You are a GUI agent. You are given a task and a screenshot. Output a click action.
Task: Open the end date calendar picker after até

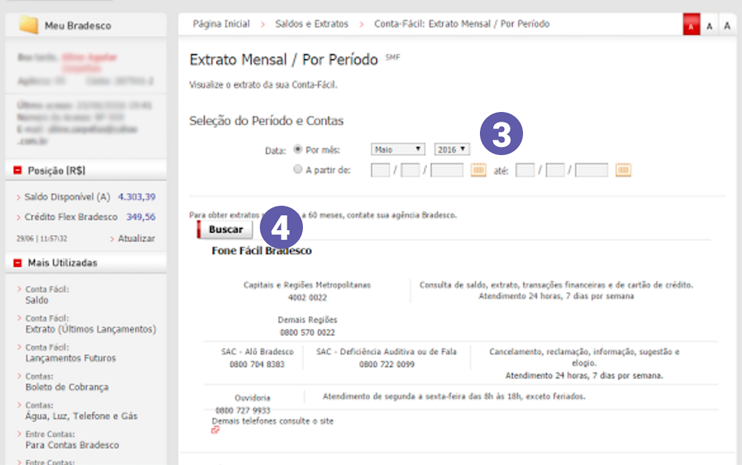click(623, 170)
